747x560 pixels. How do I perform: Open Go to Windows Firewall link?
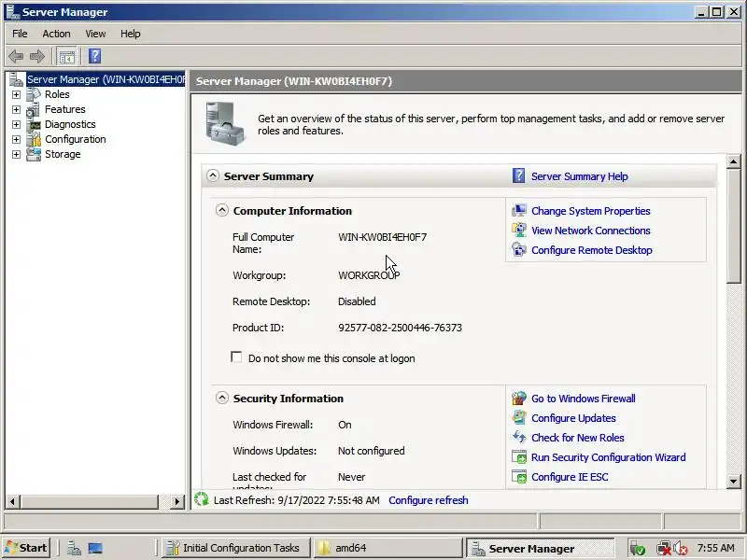click(583, 399)
